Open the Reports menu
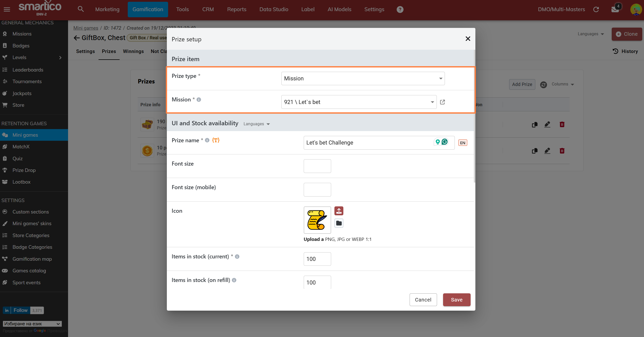 point(236,9)
